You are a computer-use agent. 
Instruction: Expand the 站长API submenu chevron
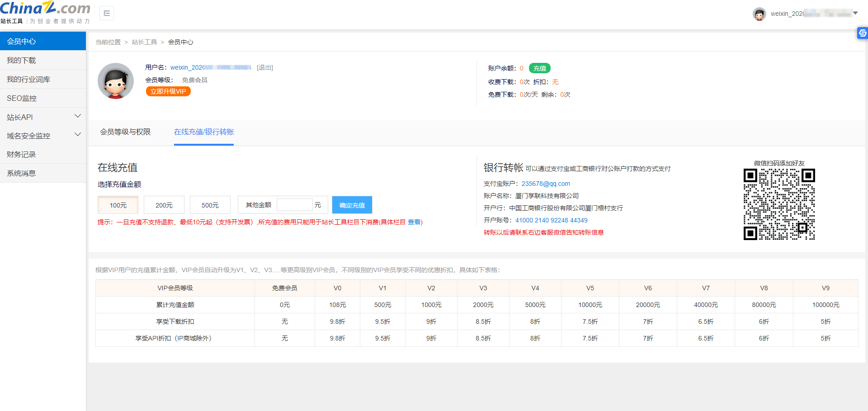pos(78,116)
